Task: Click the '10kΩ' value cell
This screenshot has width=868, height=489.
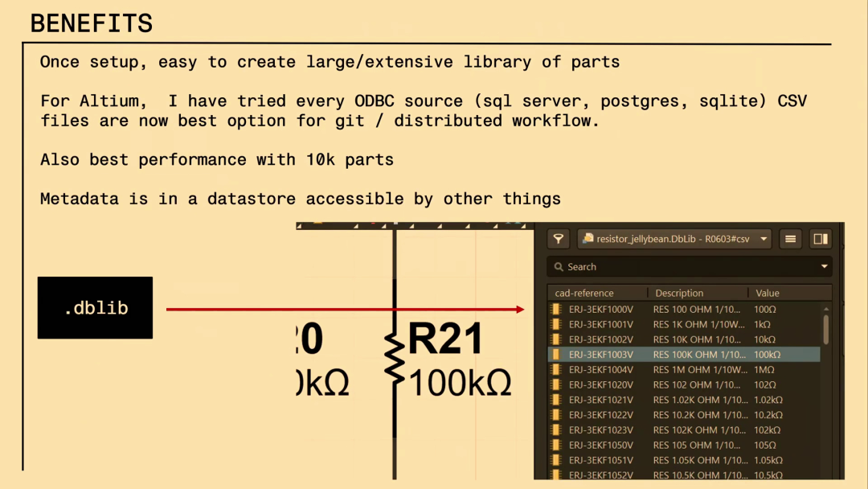Action: (x=764, y=339)
